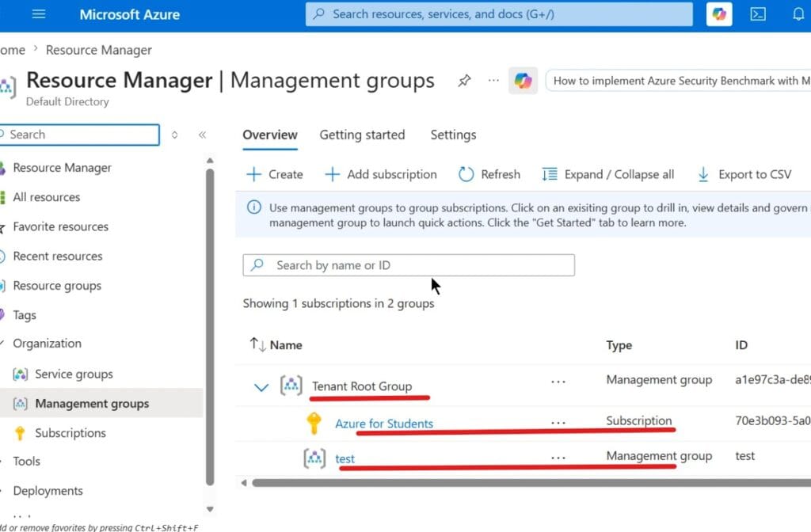Click the sidebar vertical scrollbar

(x=209, y=327)
